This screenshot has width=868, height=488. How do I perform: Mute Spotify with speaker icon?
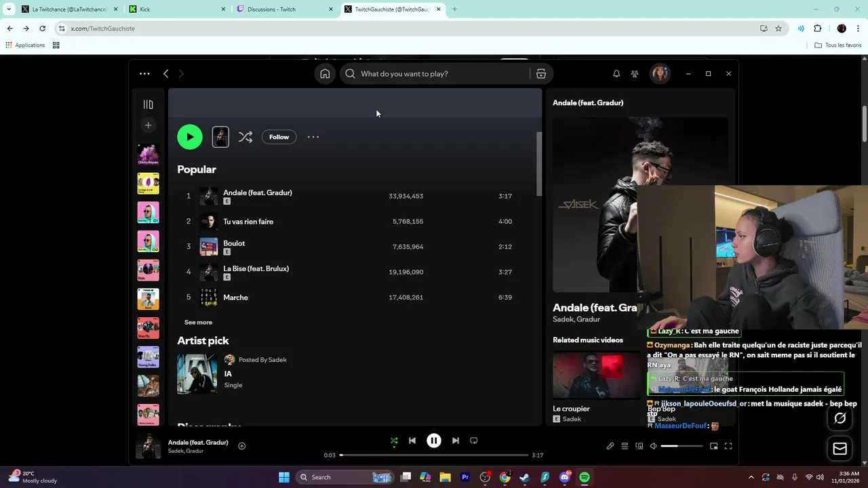653,446
